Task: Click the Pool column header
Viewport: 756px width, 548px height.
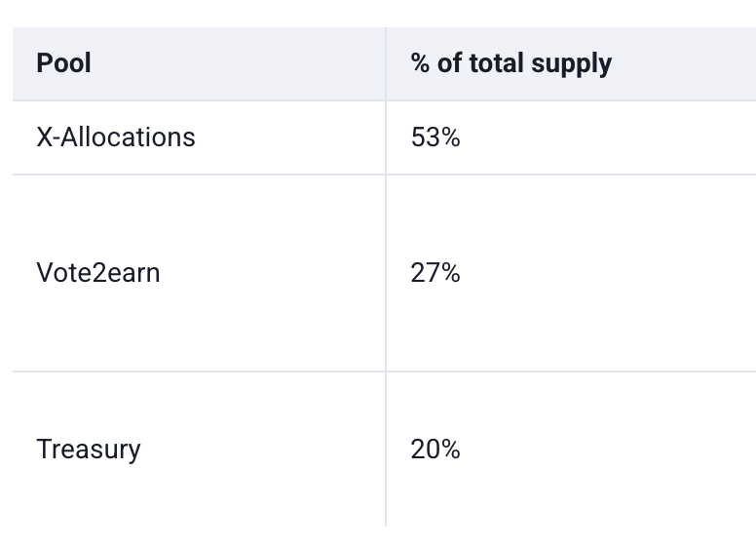Action: click(63, 63)
